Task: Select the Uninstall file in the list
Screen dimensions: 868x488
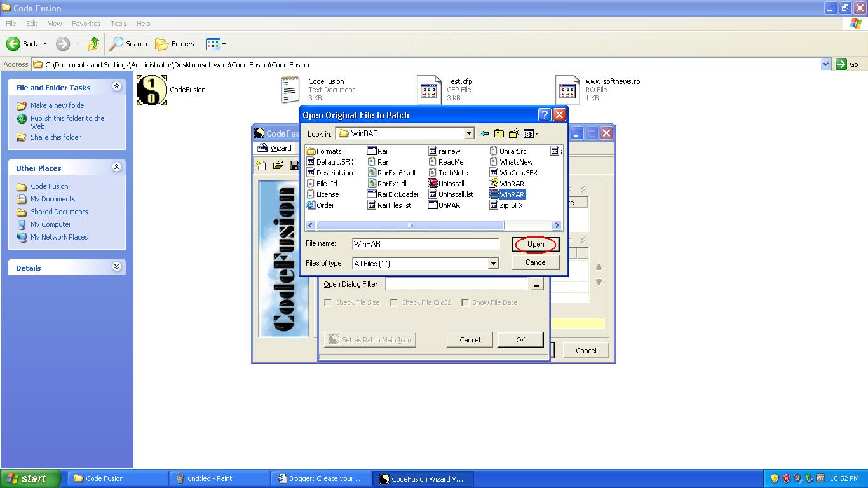Action: [447, 184]
